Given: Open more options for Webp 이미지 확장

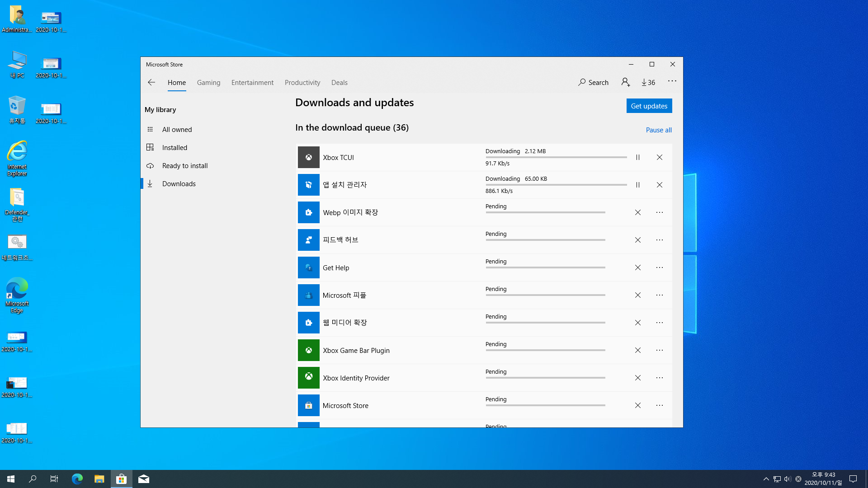Looking at the screenshot, I should coord(660,212).
